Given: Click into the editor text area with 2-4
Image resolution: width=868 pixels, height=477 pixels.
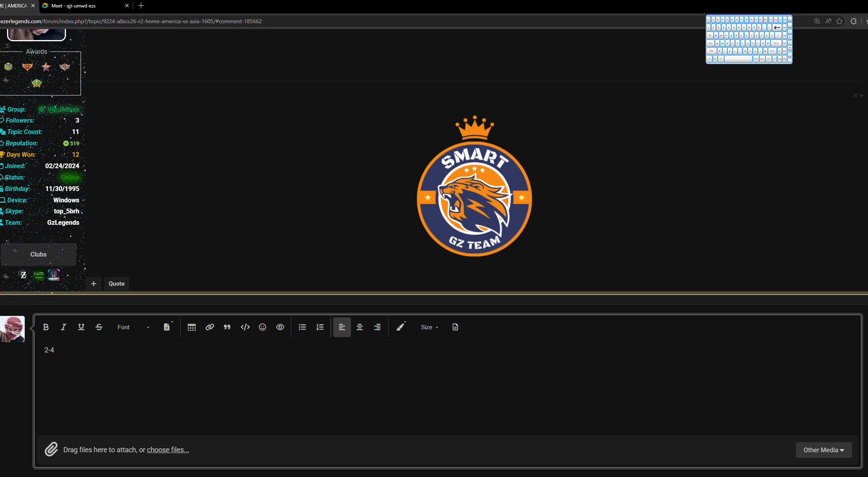Looking at the screenshot, I should (x=448, y=387).
